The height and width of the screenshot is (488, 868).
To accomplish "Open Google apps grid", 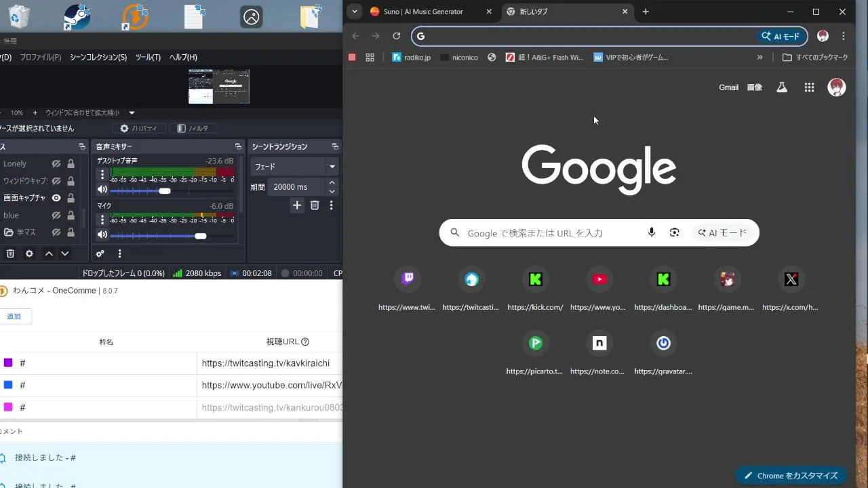I will coord(809,87).
